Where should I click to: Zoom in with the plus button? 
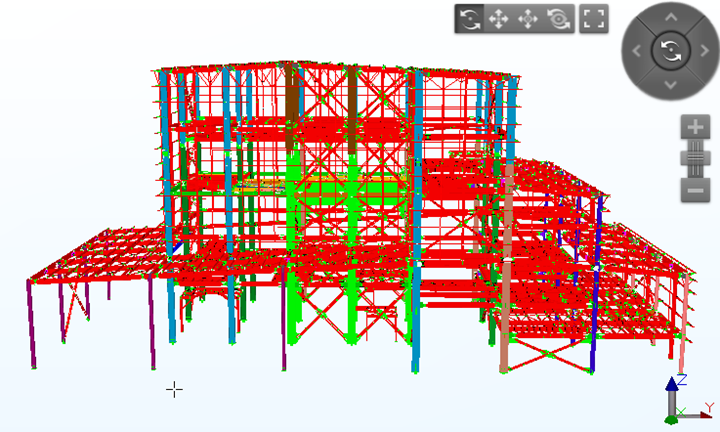[x=695, y=127]
